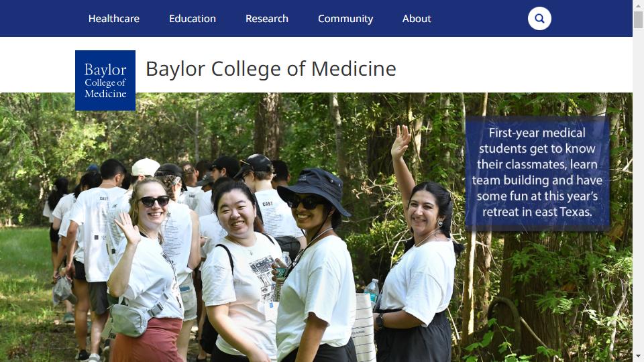Click the scrollbar up arrow
The width and height of the screenshot is (644, 362).
pos(638,6)
